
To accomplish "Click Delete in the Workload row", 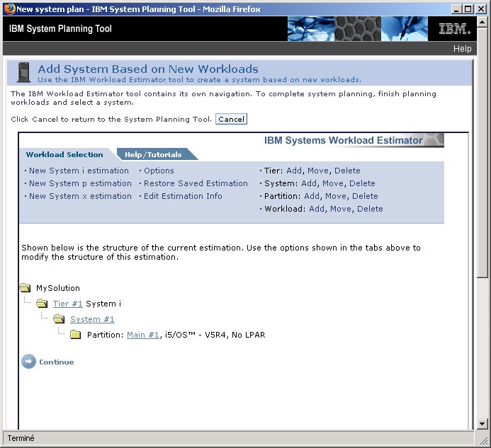I will (370, 209).
